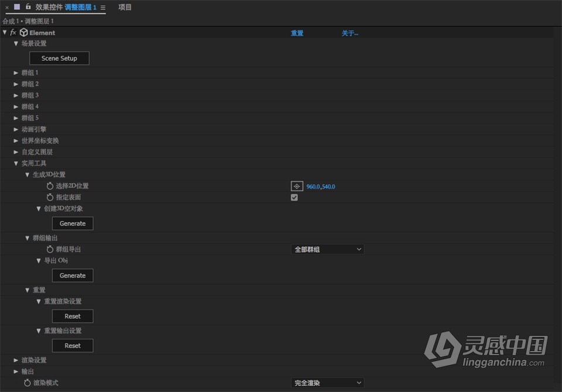Expand 群组 3

click(x=16, y=95)
